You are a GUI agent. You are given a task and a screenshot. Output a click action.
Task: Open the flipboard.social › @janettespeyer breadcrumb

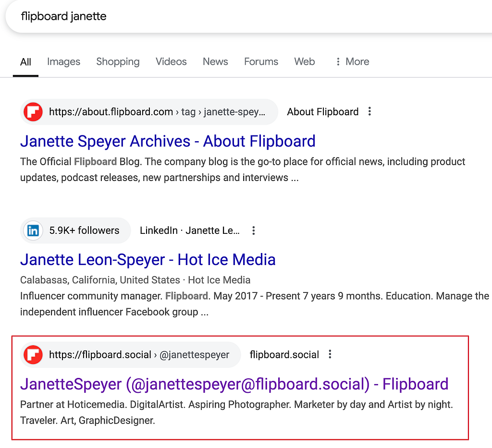coord(139,355)
